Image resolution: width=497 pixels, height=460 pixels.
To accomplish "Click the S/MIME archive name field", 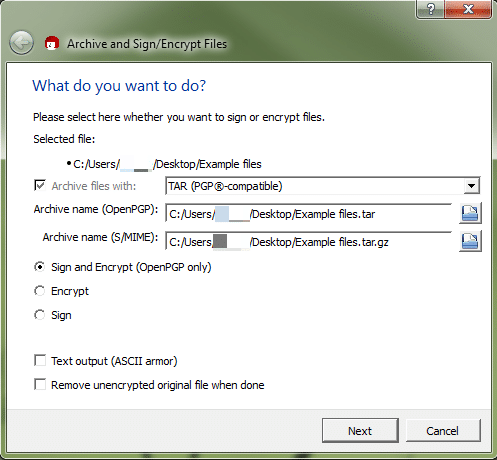I will 308,241.
